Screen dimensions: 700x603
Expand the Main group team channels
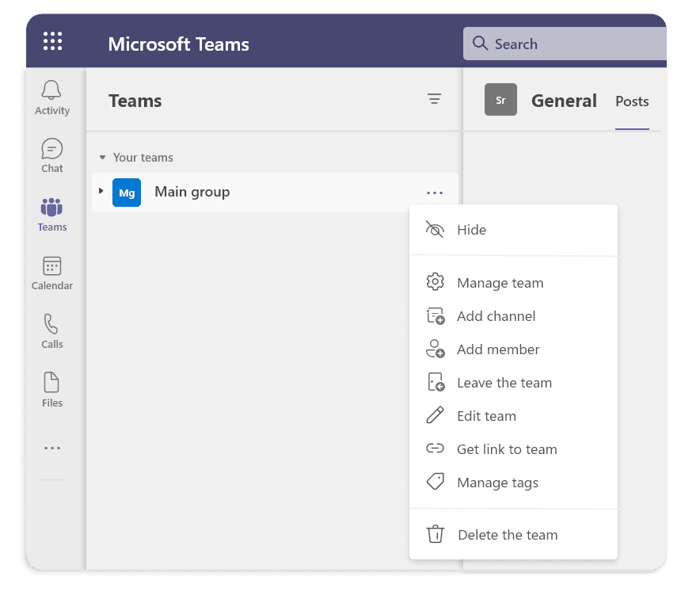[101, 191]
